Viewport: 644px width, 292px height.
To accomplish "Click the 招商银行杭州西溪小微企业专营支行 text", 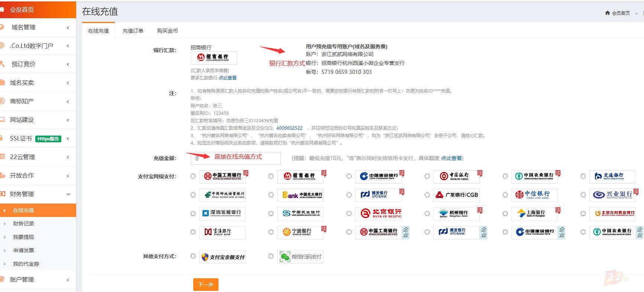I will coord(363,63).
